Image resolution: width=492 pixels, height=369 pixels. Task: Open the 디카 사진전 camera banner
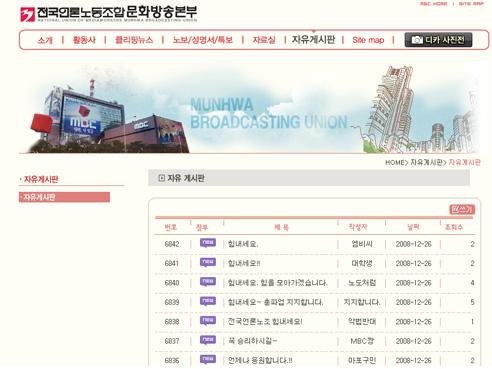coord(438,40)
